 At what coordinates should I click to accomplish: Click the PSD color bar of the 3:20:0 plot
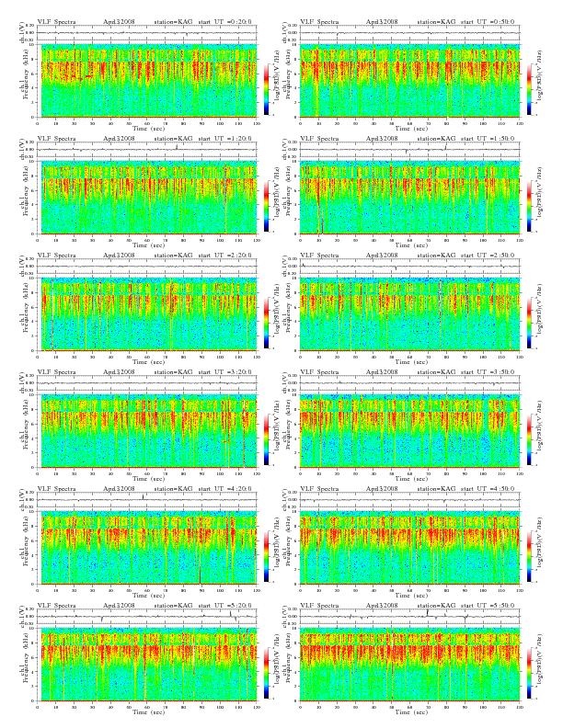click(266, 439)
